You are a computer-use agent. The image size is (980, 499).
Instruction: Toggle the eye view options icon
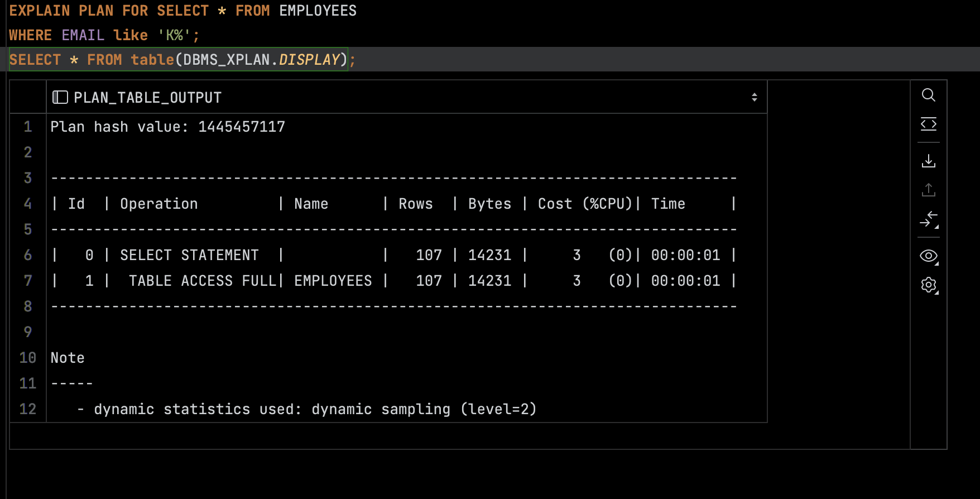tap(929, 256)
